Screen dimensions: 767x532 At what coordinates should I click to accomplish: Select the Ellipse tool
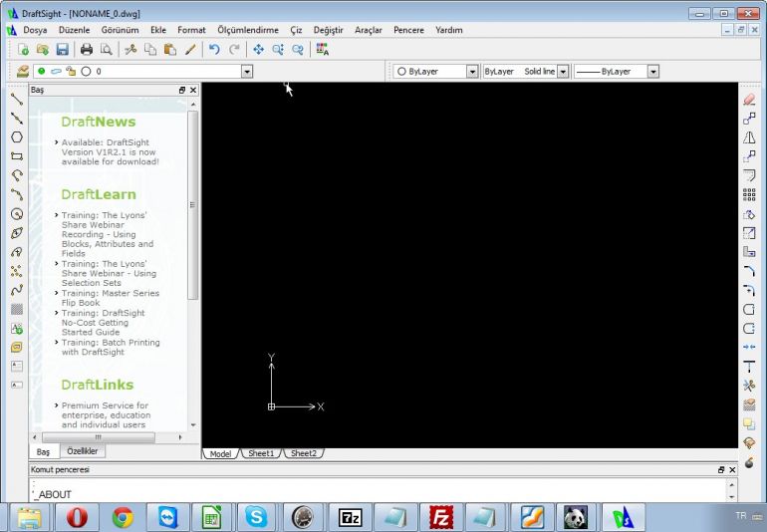click(x=17, y=233)
